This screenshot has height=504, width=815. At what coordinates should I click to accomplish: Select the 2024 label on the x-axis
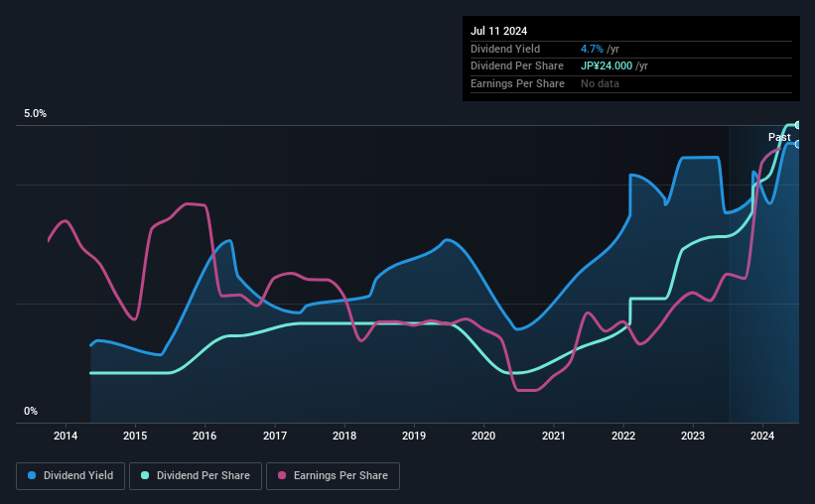point(762,436)
